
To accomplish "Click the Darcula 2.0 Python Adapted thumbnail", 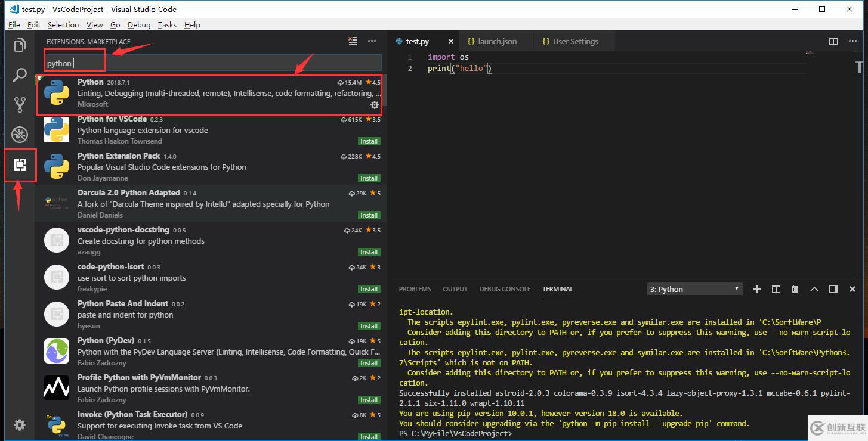I will pos(57,203).
